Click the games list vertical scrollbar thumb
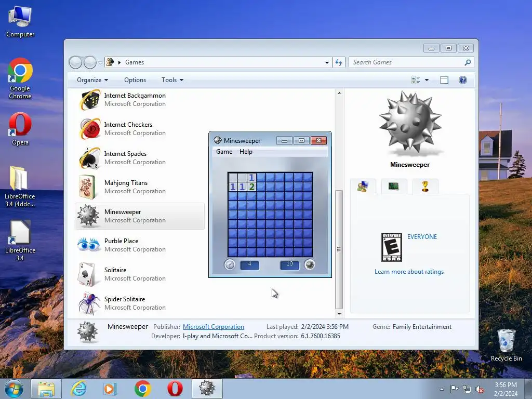The image size is (532, 399). [339, 249]
